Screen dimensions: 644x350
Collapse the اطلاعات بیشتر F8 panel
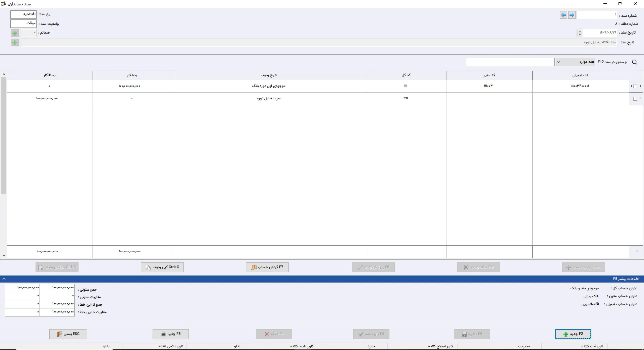click(x=4, y=279)
